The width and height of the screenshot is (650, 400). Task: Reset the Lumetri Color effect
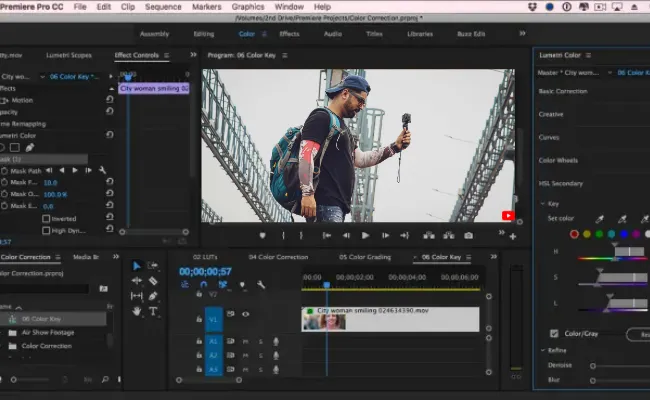click(x=109, y=135)
